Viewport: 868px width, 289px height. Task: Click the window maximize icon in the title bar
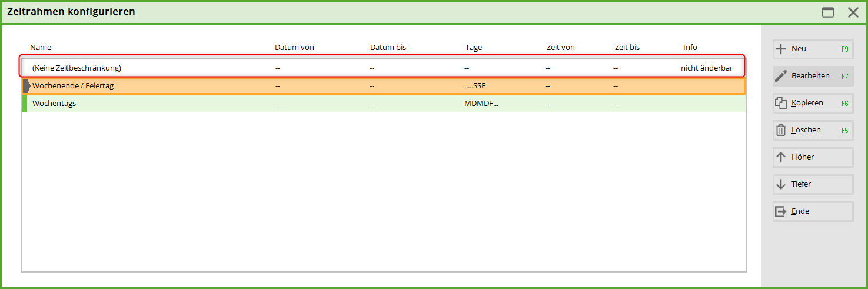click(828, 12)
